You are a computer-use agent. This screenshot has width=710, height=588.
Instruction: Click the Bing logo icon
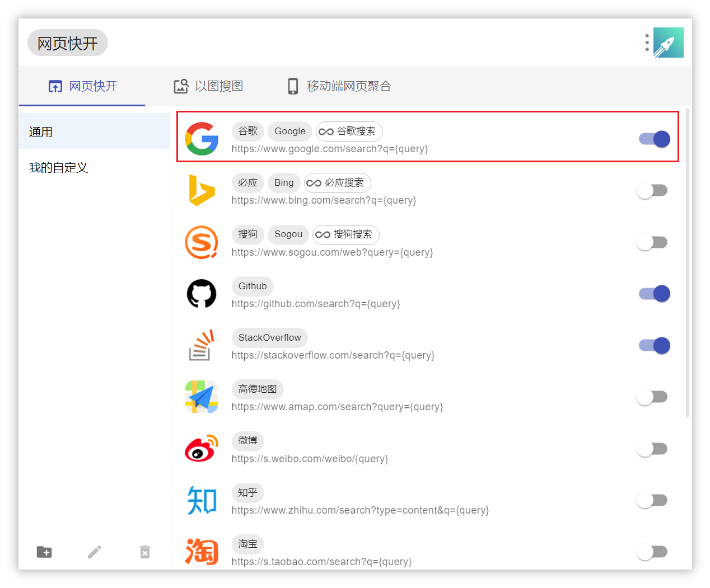coord(202,190)
